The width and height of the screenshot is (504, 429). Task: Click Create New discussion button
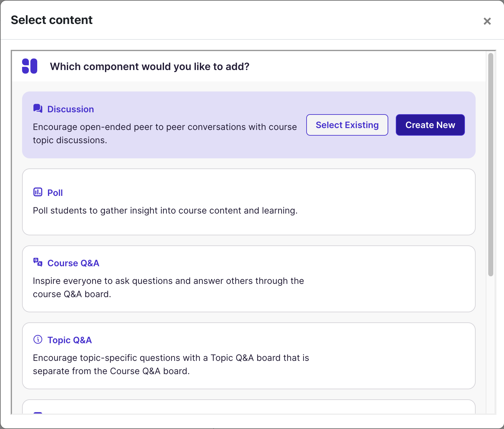click(x=430, y=125)
